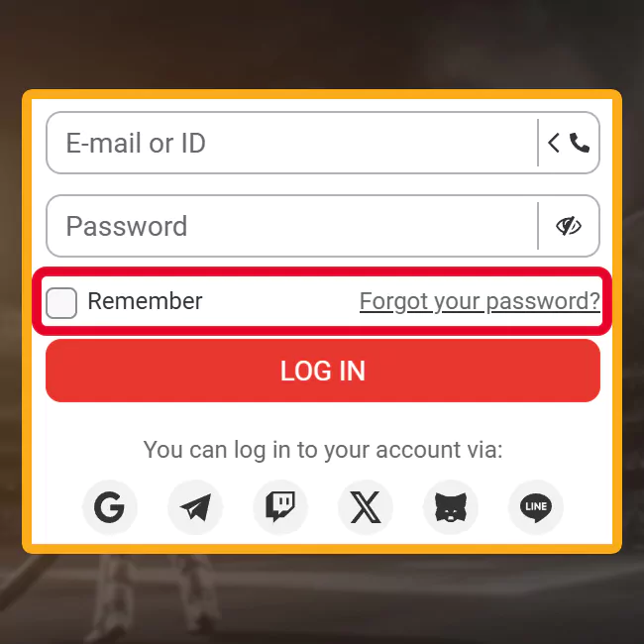Focus the Password input field
Image resolution: width=644 pixels, height=644 pixels.
[x=291, y=226]
